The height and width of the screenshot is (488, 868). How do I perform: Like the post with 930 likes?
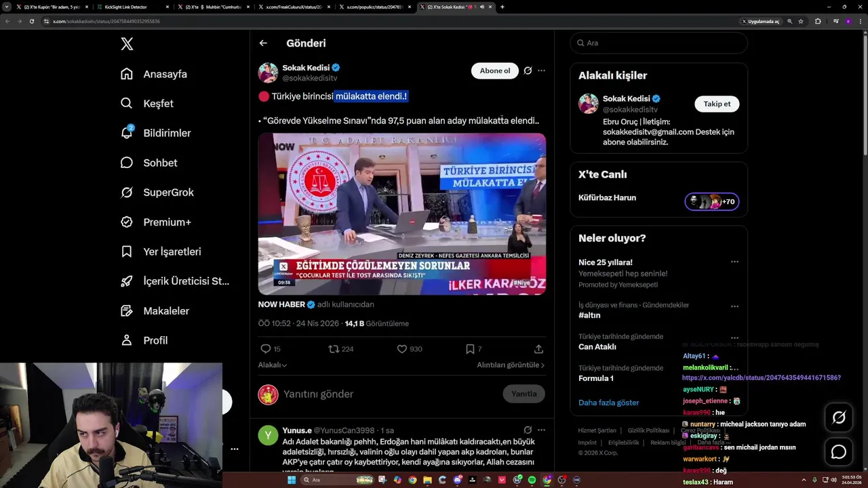(x=402, y=349)
